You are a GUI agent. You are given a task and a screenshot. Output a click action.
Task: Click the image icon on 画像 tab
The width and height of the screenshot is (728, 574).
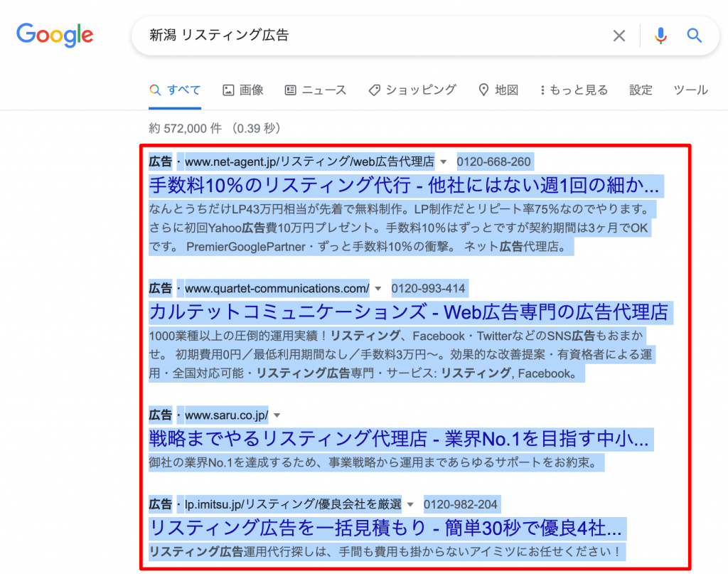pyautogui.click(x=228, y=90)
